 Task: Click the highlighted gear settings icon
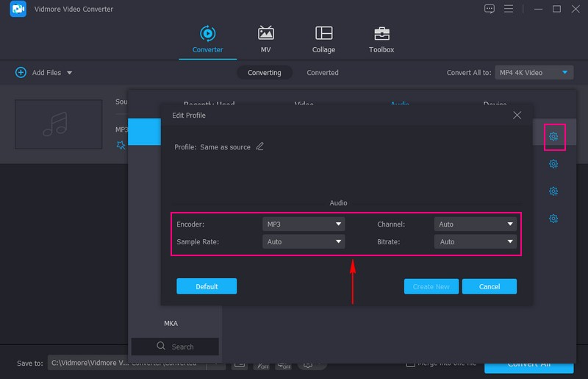(553, 137)
